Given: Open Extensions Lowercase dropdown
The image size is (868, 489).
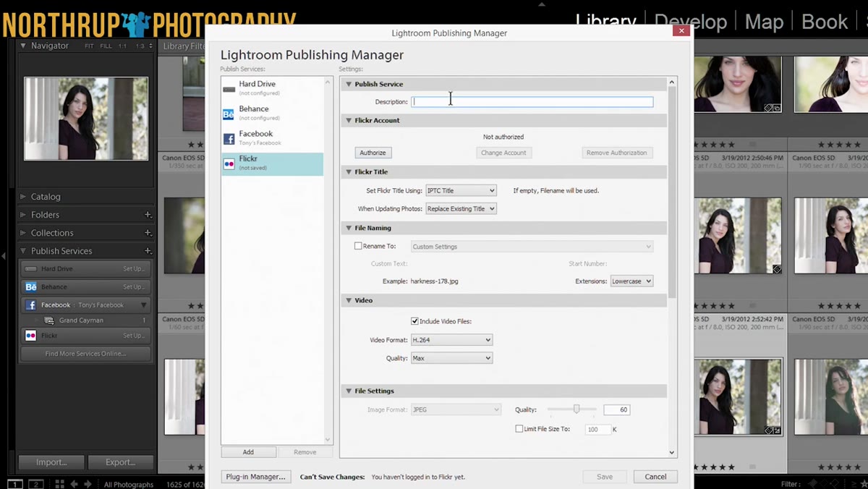Looking at the screenshot, I should click(x=631, y=281).
